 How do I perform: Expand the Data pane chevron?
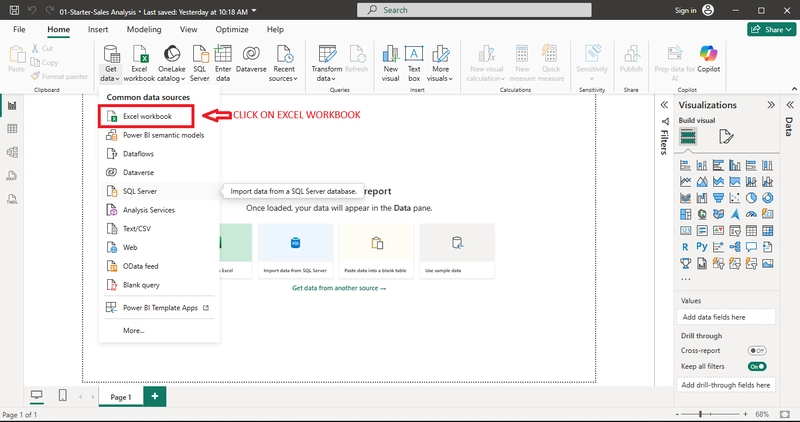coord(790,105)
